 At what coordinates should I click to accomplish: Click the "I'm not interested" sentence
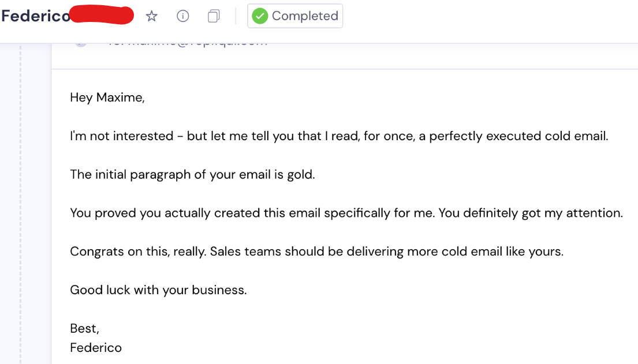click(339, 136)
